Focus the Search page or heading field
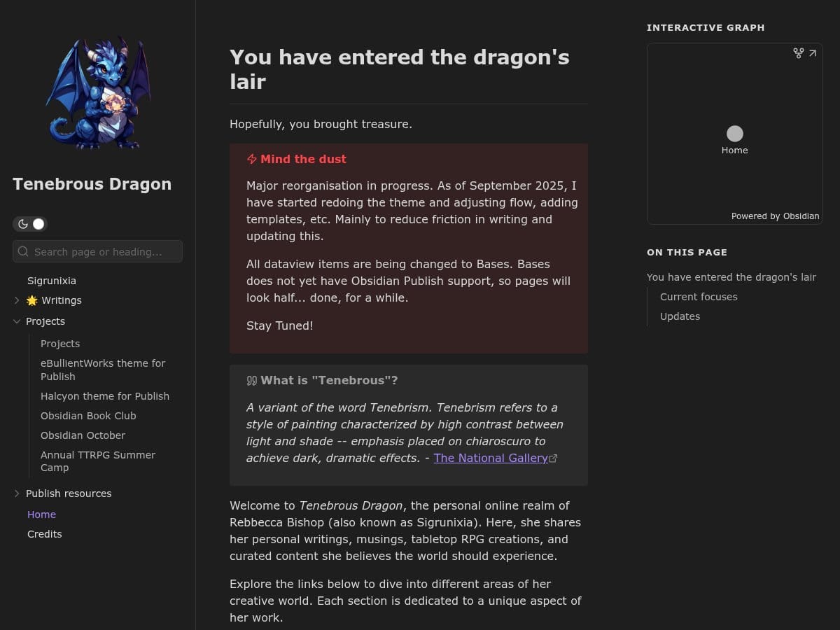The image size is (840, 630). point(105,252)
